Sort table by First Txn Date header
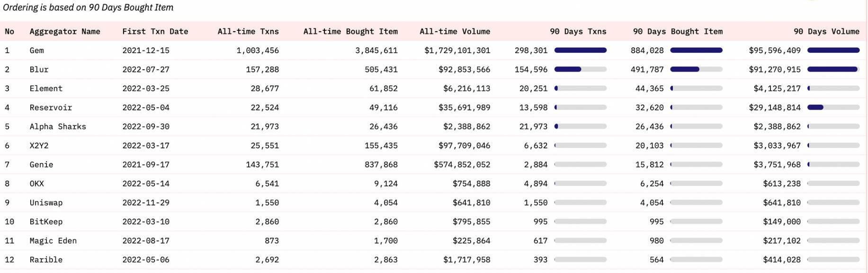Image resolution: width=868 pixels, height=273 pixels. (x=155, y=31)
